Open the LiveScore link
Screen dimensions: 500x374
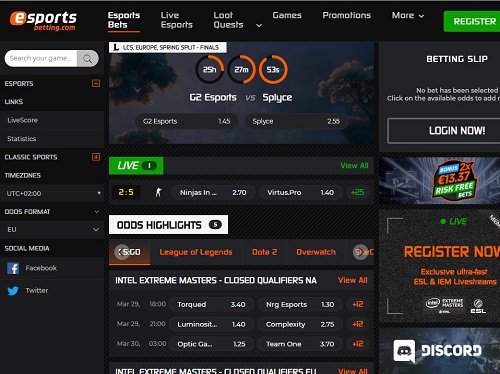[22, 120]
